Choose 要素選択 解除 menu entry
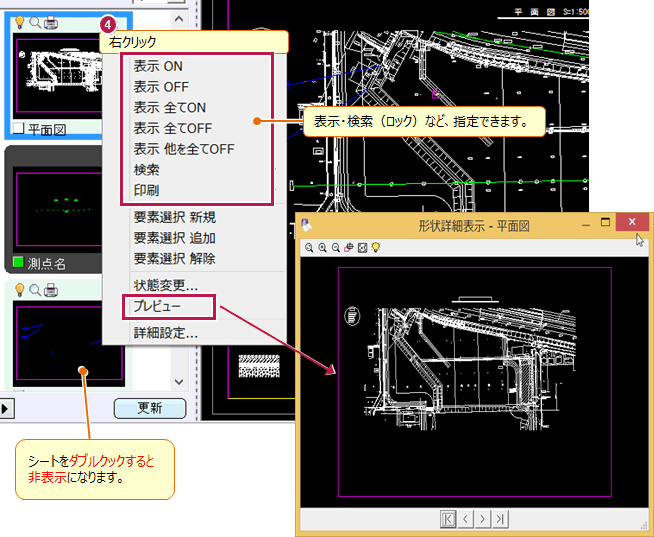This screenshot has width=654, height=537. point(175,259)
